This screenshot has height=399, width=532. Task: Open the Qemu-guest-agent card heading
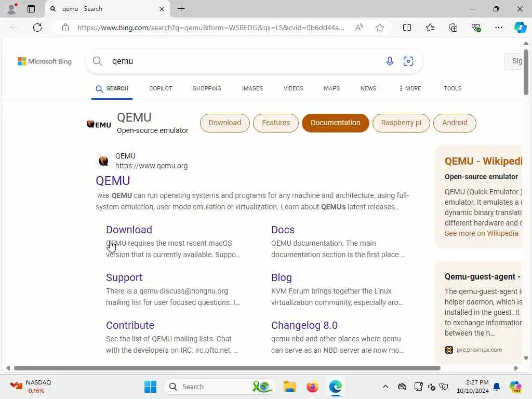tap(483, 277)
